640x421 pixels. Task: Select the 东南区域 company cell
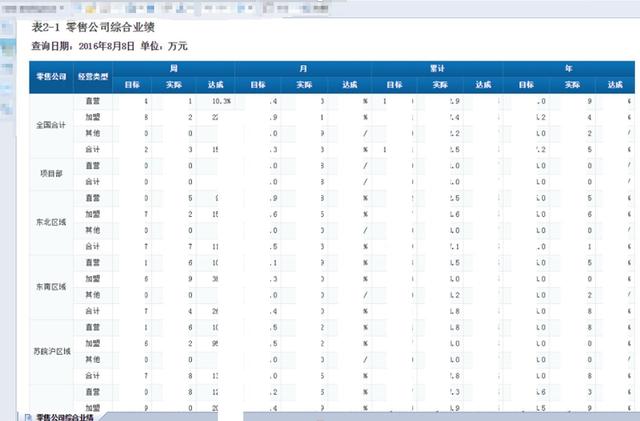pyautogui.click(x=51, y=287)
